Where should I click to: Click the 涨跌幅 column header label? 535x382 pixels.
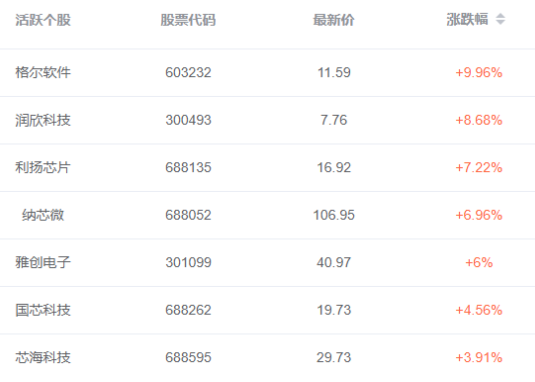click(x=467, y=19)
